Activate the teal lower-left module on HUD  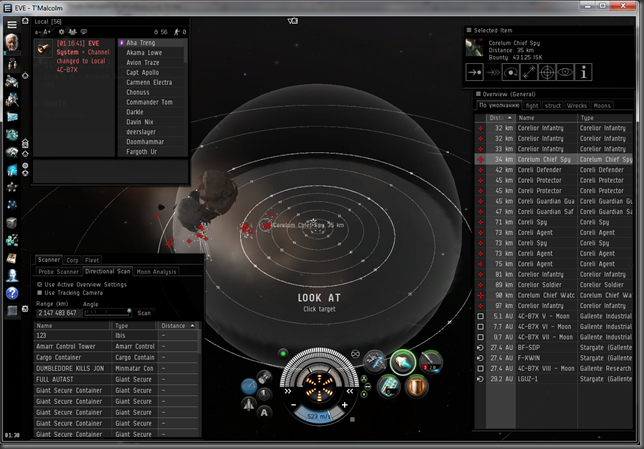tap(389, 387)
